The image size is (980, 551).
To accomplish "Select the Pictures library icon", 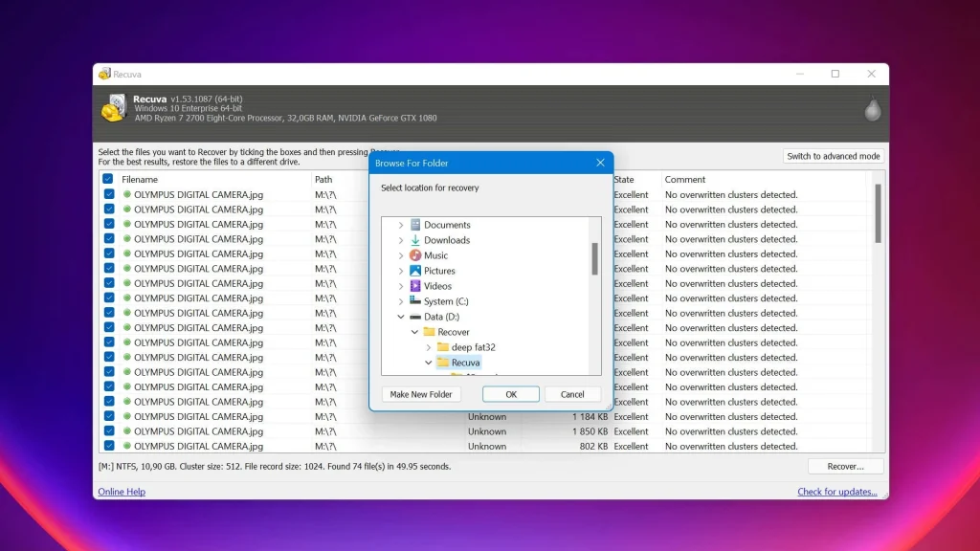I will point(415,271).
